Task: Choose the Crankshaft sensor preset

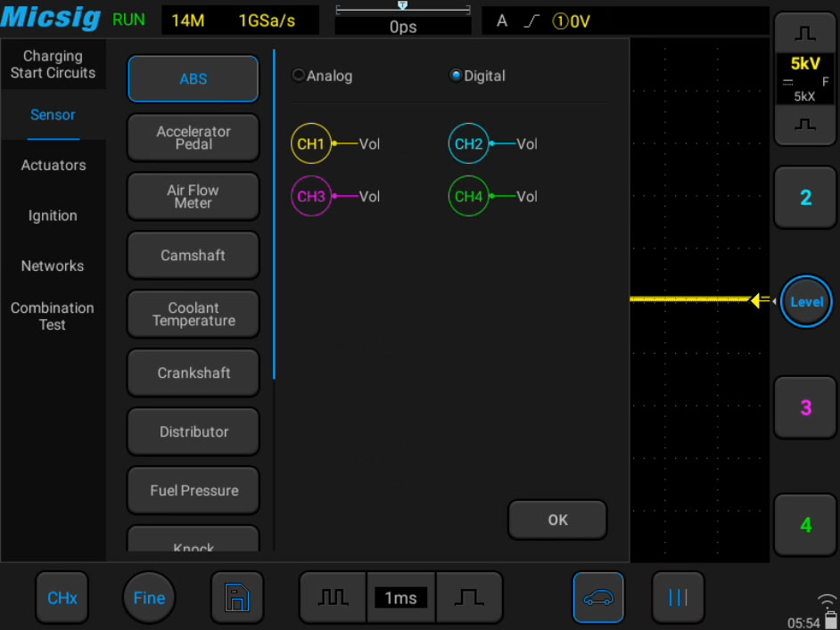Action: click(x=194, y=372)
